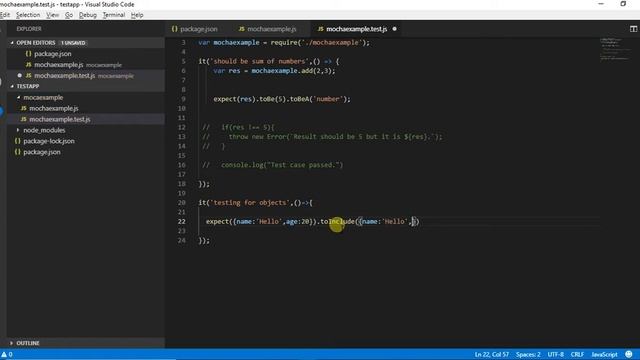Click the feedback smiley icon in status bar
This screenshot has width=640, height=360.
tap(629, 354)
